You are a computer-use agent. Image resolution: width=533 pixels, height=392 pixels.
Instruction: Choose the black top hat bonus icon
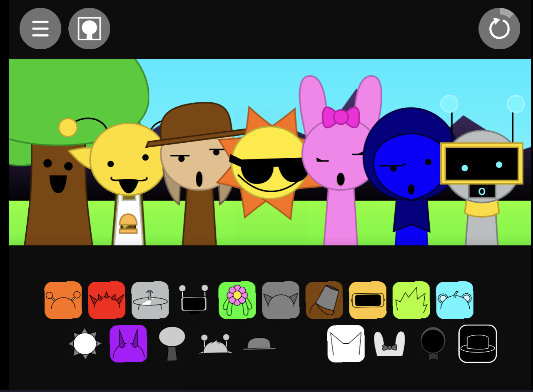tap(477, 345)
